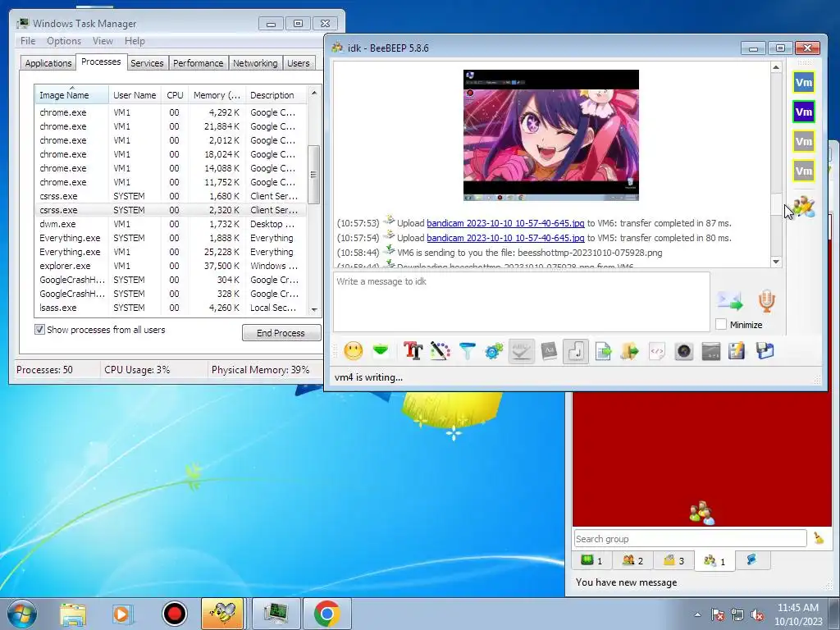Sort processes by the CPU column header
This screenshot has width=840, height=630.
click(175, 95)
